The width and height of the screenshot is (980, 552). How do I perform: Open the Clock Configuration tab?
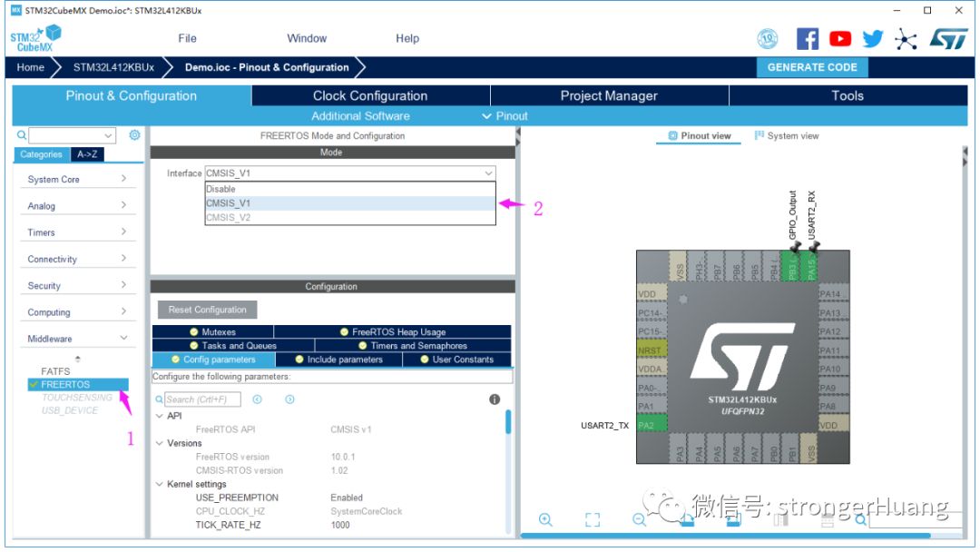[x=370, y=96]
